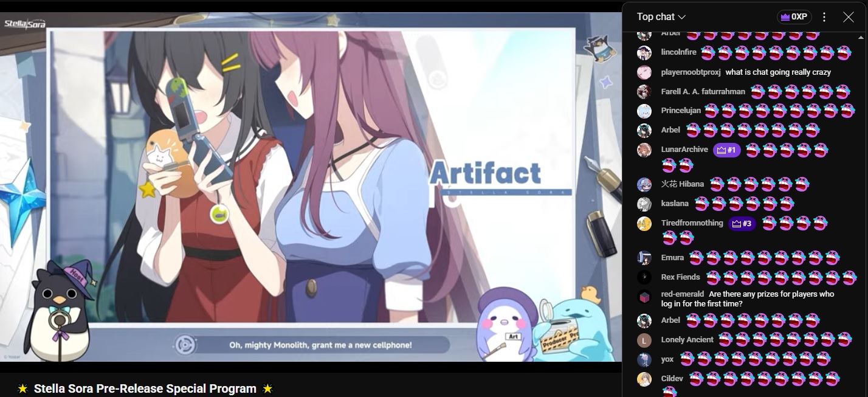Click the Stella Sora Pre-Release Special Program title

pos(145,388)
